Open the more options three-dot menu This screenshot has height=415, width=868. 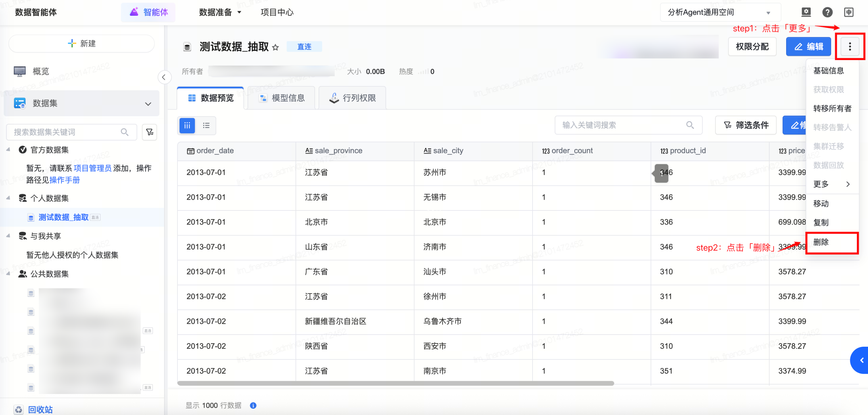(x=850, y=46)
